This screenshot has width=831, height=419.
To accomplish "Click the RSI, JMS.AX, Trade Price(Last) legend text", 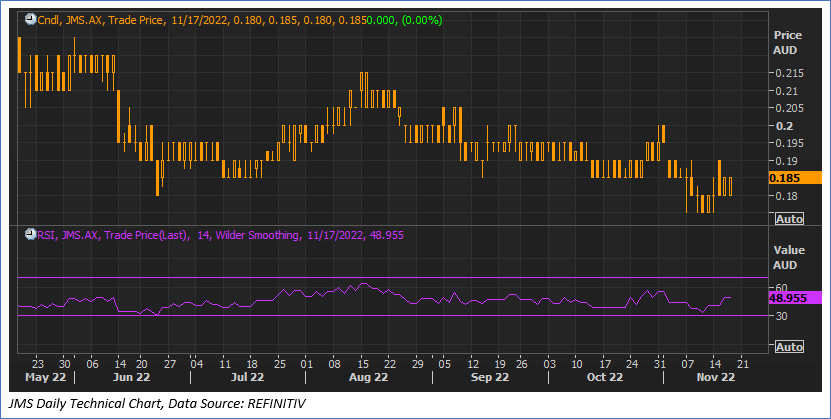I will [113, 236].
